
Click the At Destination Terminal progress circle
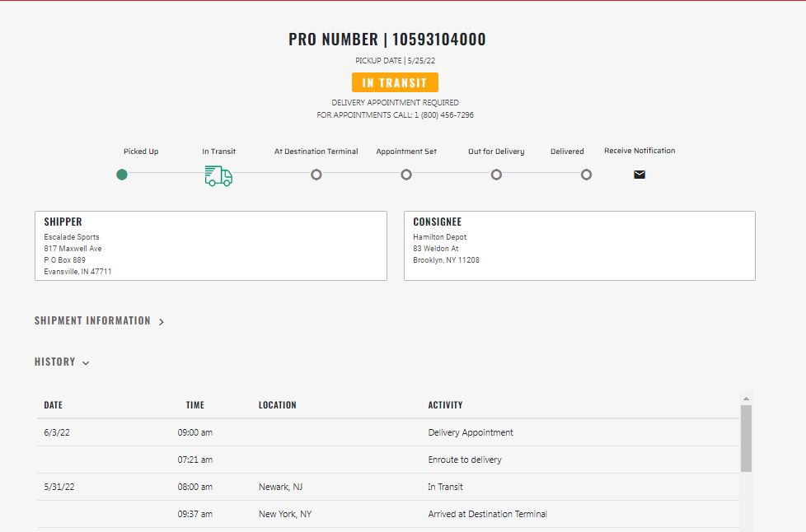pos(316,175)
